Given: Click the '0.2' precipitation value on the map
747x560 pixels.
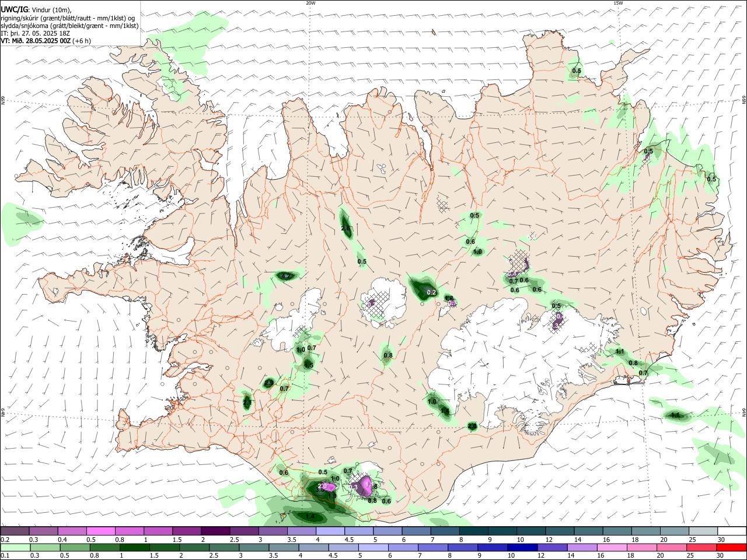Looking at the screenshot, I should 432,292.
